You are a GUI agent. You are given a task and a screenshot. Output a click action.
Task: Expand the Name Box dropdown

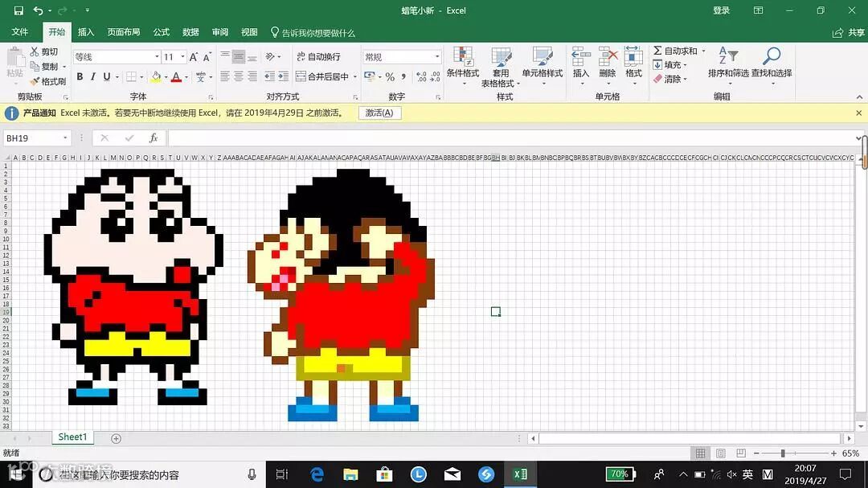[x=65, y=138]
